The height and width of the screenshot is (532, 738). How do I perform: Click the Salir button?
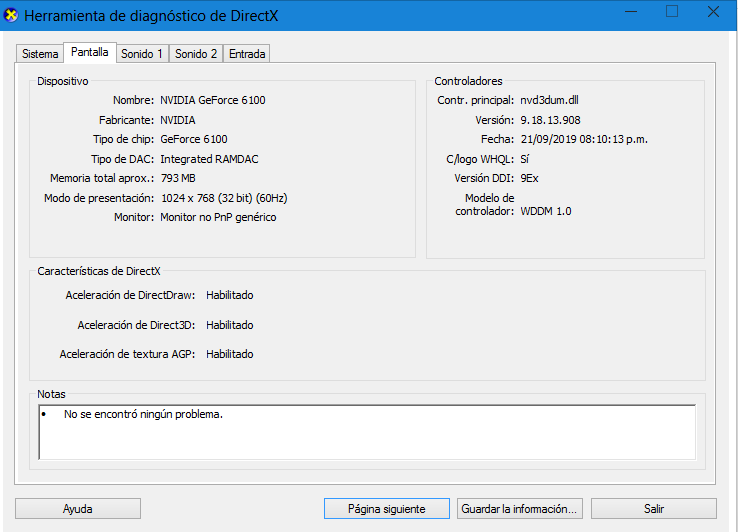654,509
